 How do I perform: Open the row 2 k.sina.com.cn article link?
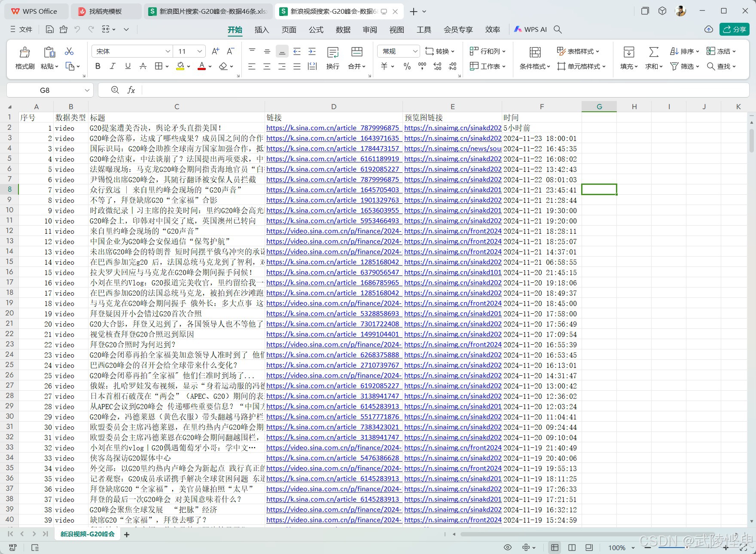tap(333, 128)
